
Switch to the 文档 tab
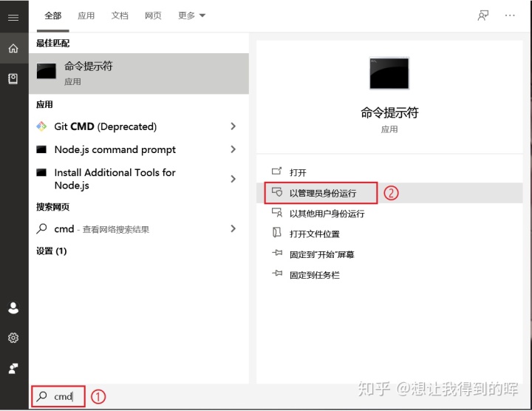[x=120, y=16]
